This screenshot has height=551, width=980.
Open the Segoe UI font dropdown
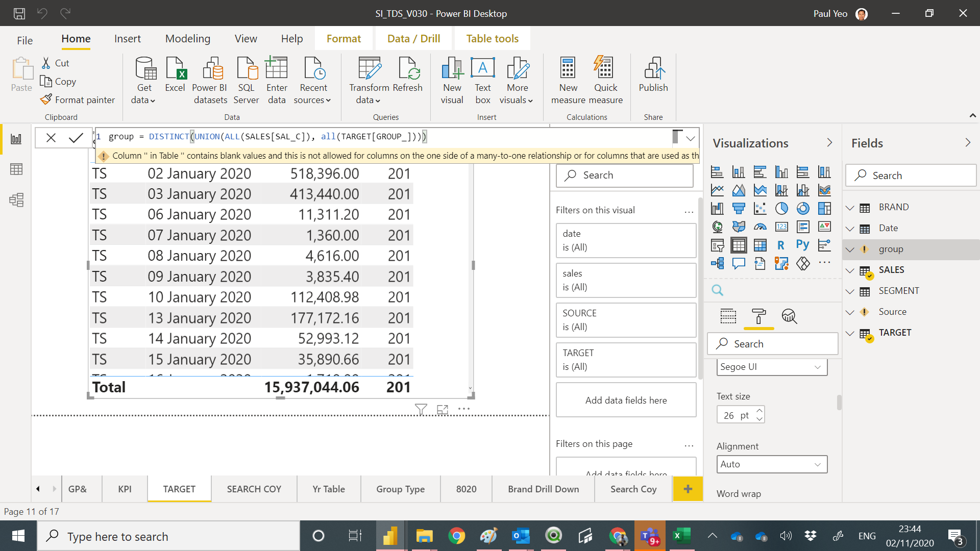click(772, 367)
